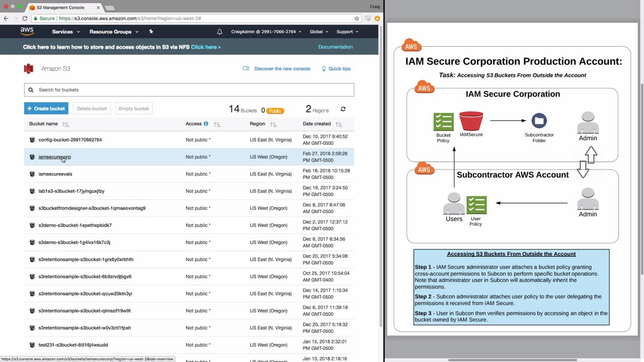Follow the 'Click here »' NFS link
The height and width of the screenshot is (362, 644).
206,47
